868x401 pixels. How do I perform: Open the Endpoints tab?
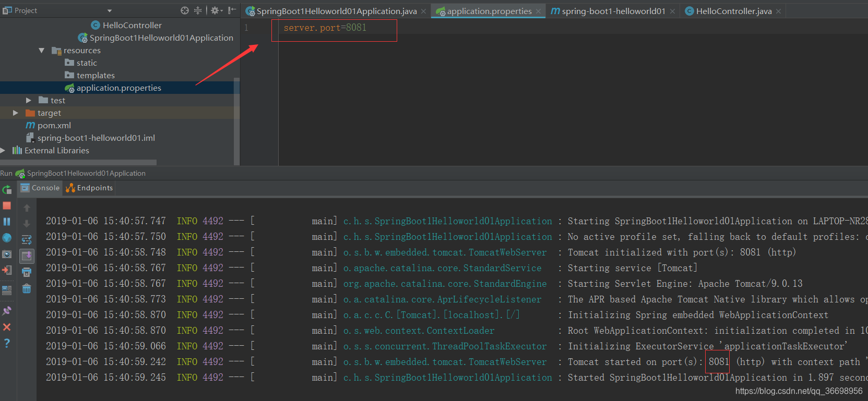(x=89, y=188)
